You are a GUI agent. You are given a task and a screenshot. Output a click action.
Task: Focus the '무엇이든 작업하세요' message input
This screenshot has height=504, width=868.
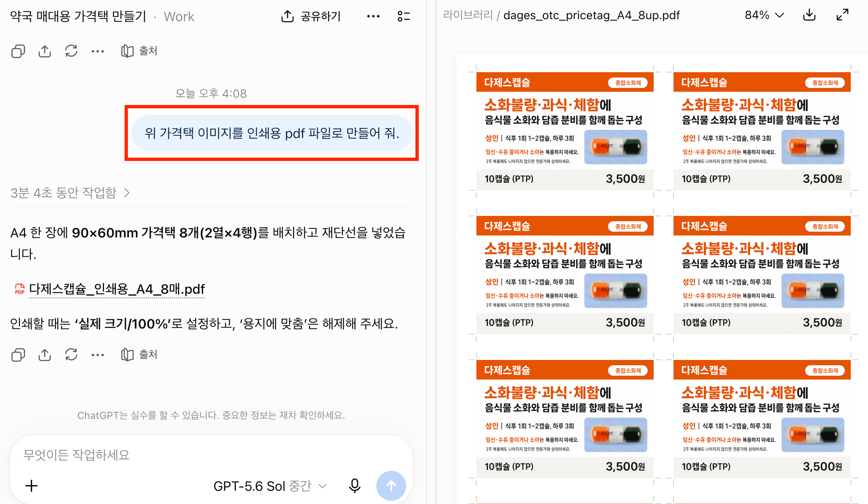coord(211,455)
